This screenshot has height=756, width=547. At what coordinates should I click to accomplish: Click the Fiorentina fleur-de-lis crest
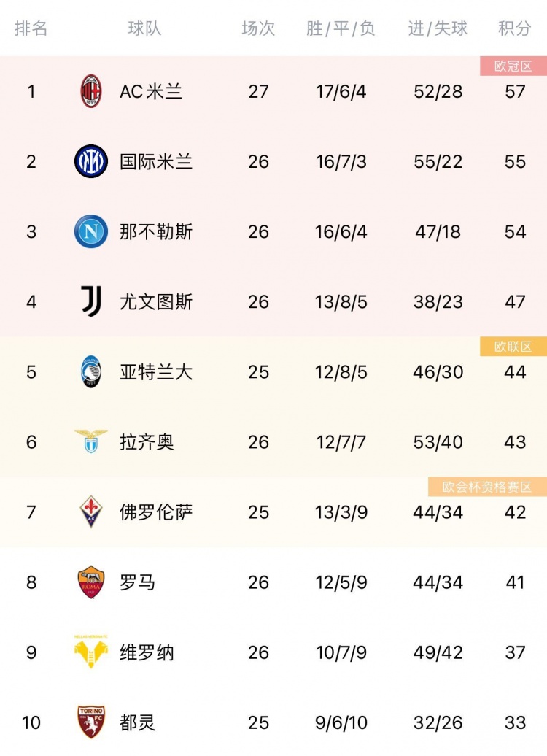[90, 512]
